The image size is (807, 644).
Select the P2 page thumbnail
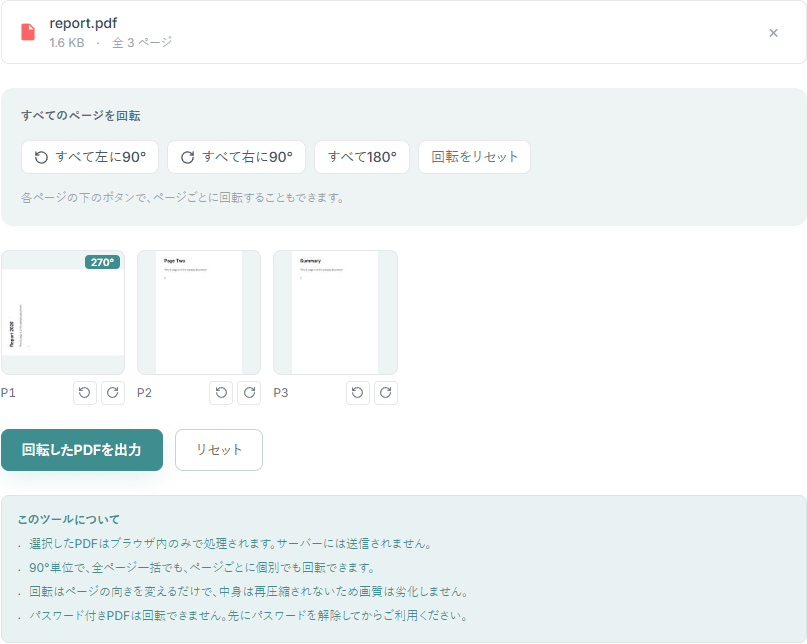point(199,312)
